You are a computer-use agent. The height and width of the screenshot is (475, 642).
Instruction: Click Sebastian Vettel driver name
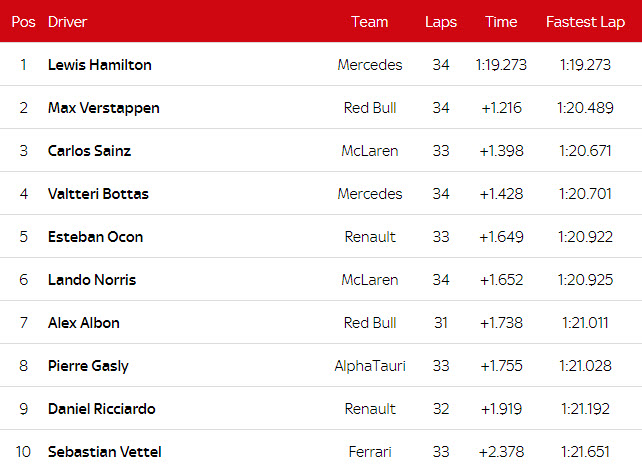[x=105, y=452]
